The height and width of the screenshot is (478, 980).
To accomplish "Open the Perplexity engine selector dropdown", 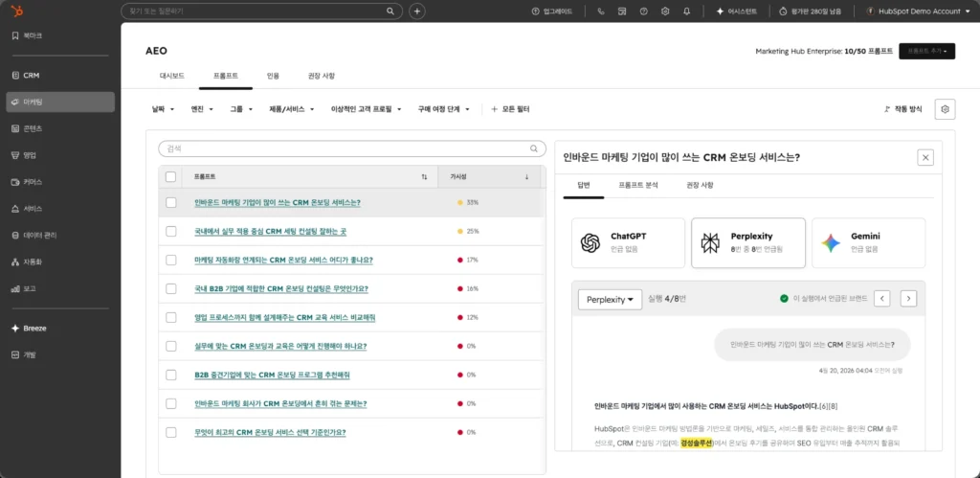I will click(x=610, y=299).
